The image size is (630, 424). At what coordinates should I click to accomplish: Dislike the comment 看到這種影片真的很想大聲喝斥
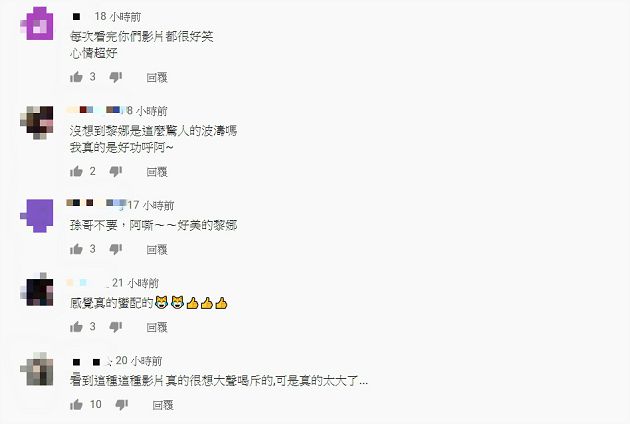[122, 405]
